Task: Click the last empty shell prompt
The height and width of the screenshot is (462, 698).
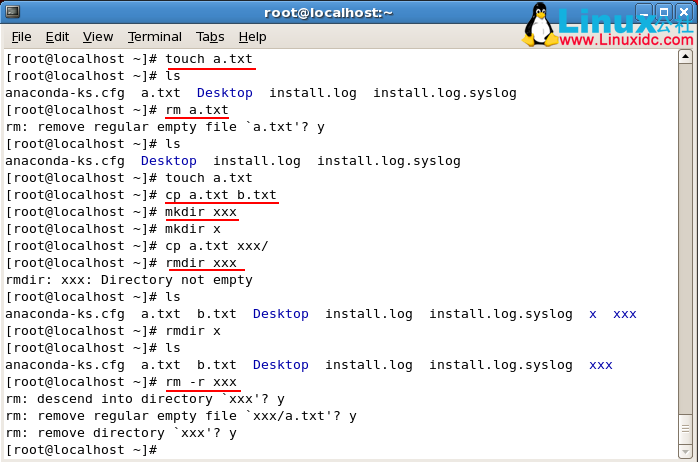Action: (x=81, y=450)
